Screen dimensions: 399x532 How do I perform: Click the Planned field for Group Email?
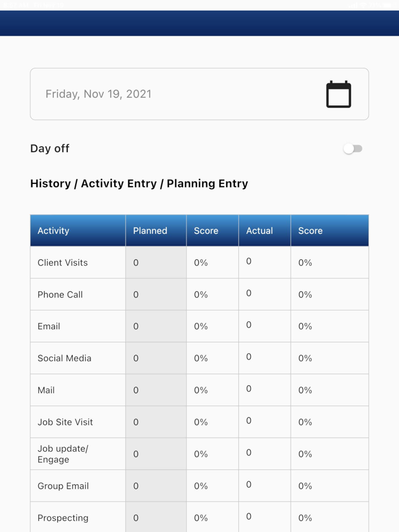click(155, 486)
